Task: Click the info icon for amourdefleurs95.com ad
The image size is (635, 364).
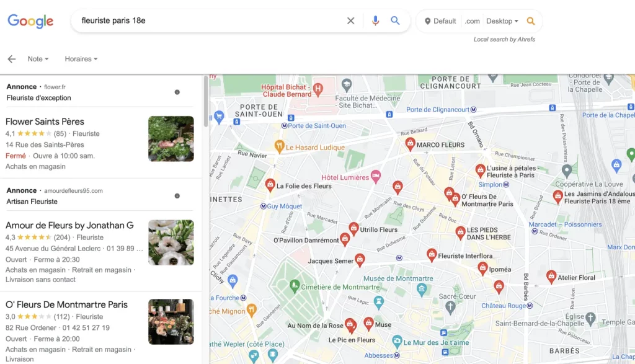Action: point(177,196)
